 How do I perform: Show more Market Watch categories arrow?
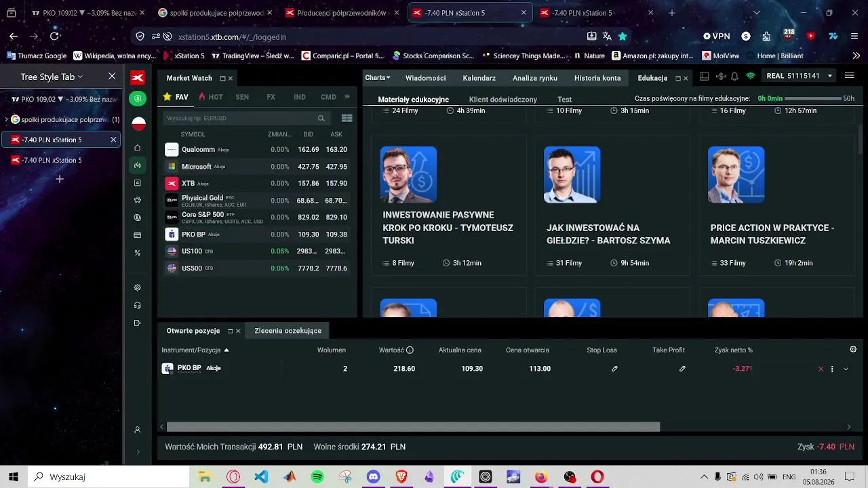coord(347,97)
